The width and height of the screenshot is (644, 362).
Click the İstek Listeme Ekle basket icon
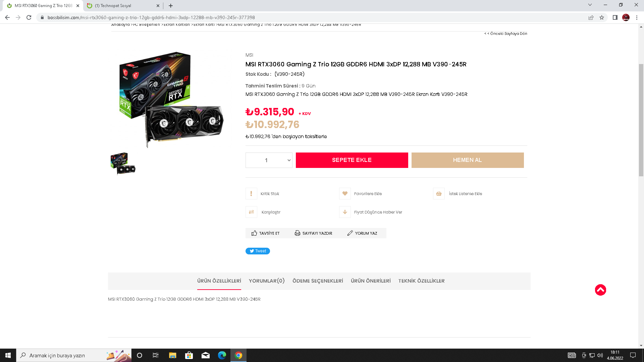439,194
